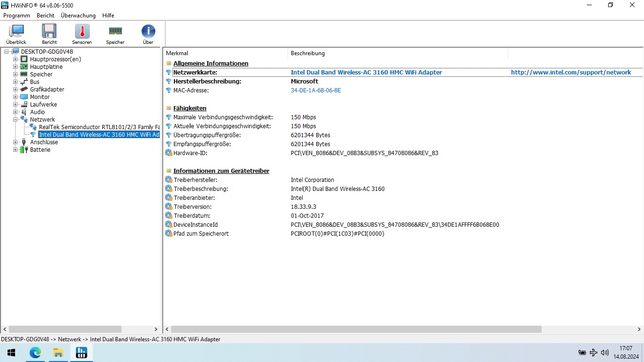Open the Speicher memory toolbar icon
644x362 pixels.
(115, 34)
